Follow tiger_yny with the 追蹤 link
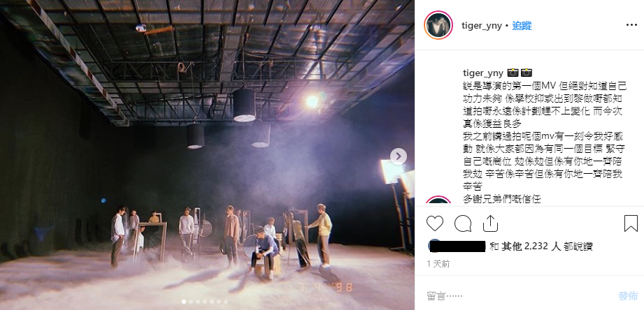This screenshot has height=310, width=644. point(522,25)
